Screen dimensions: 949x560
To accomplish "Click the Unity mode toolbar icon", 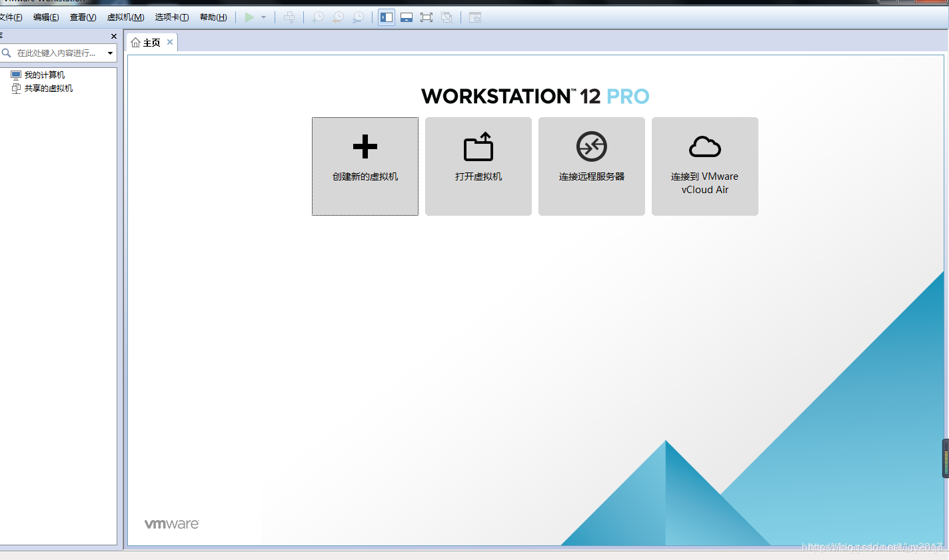I will (x=447, y=17).
